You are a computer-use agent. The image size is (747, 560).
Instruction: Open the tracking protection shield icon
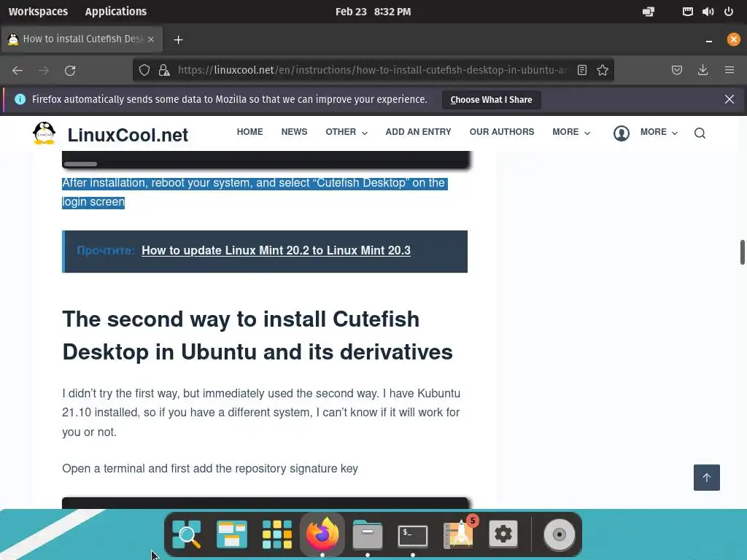click(144, 71)
